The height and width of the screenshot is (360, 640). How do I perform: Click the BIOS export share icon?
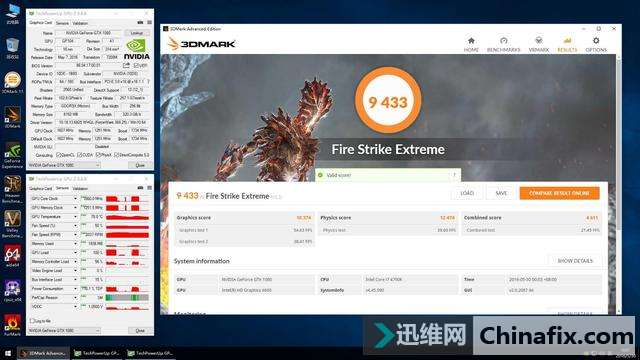[127, 65]
